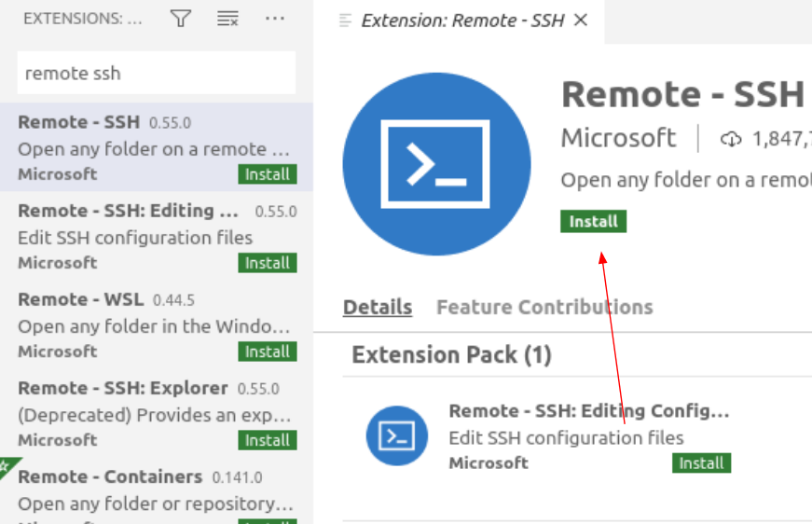Screen dimensions: 812x524
Task: Click the tab's preview lines icon
Action: click(345, 21)
